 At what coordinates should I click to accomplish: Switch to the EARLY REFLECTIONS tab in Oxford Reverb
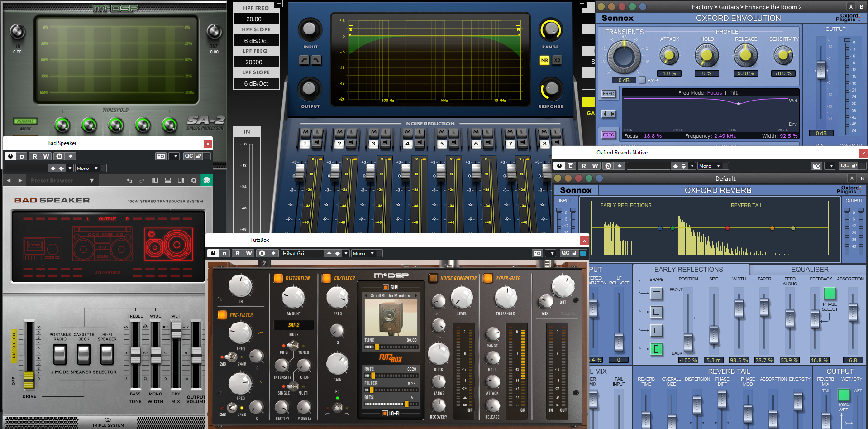click(x=688, y=270)
